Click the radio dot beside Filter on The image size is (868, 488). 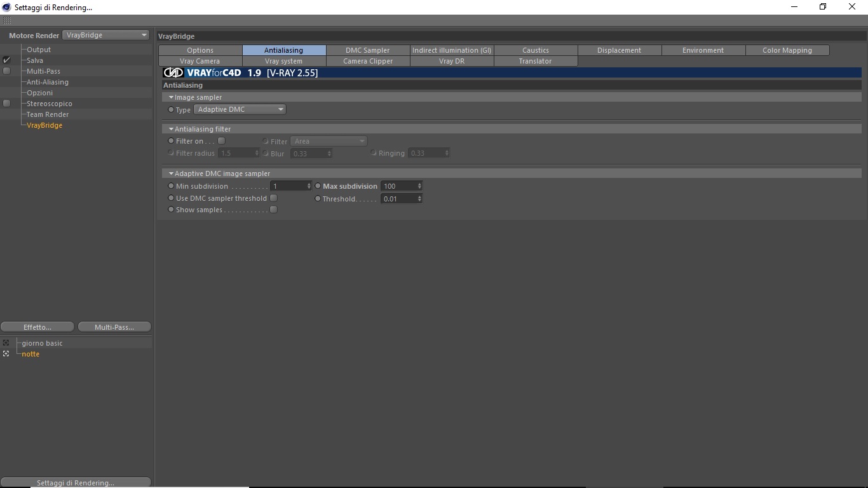tap(171, 141)
